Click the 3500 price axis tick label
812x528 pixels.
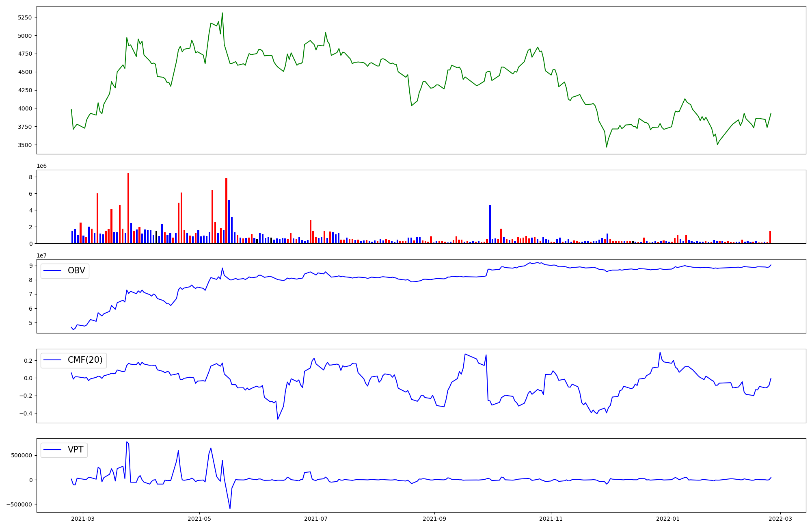(x=25, y=145)
